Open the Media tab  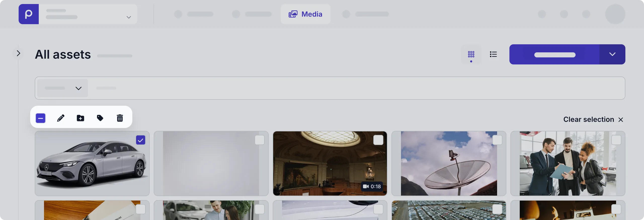click(x=305, y=14)
